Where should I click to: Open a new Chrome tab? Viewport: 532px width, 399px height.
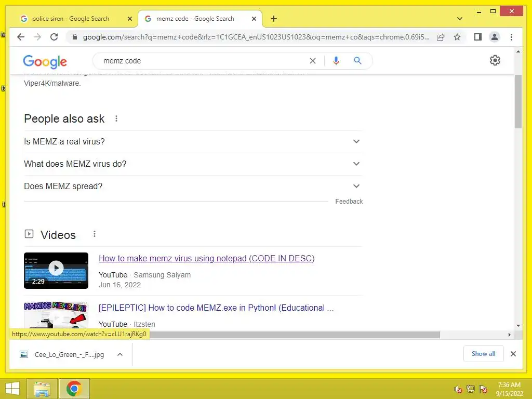274,19
